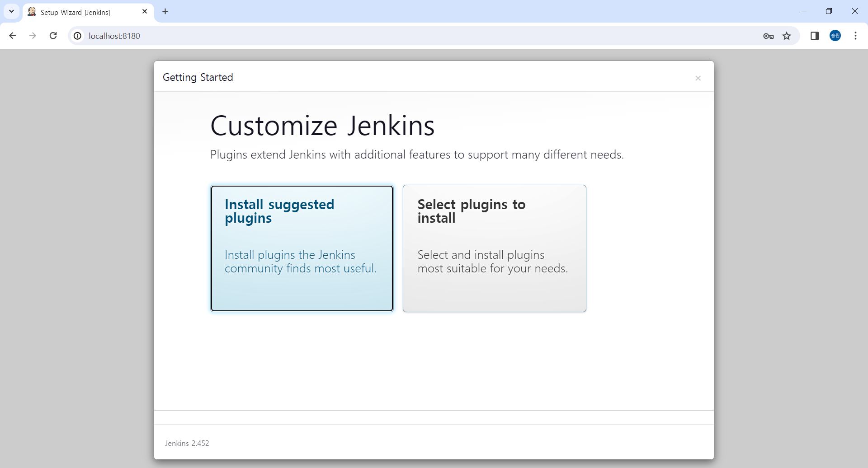Click the Customize Jenkins heading
The image size is (868, 468).
322,125
